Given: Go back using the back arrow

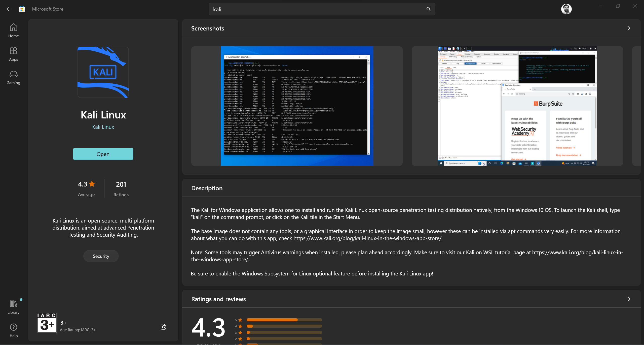Looking at the screenshot, I should (9, 9).
